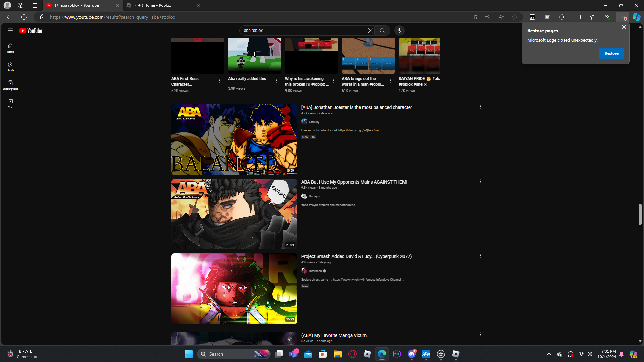
Task: Open action menu for 'My Favorite Manga Victim' video
Action: (481, 334)
